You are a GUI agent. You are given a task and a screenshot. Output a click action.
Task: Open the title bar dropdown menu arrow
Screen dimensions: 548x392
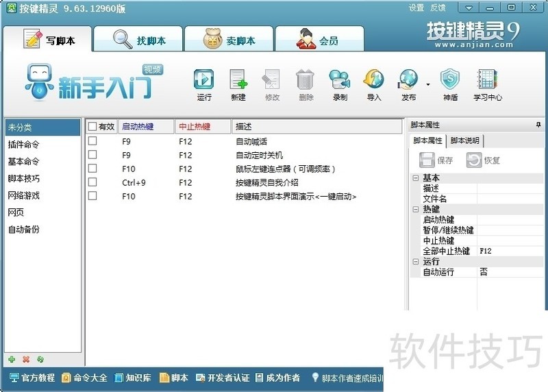click(x=469, y=8)
